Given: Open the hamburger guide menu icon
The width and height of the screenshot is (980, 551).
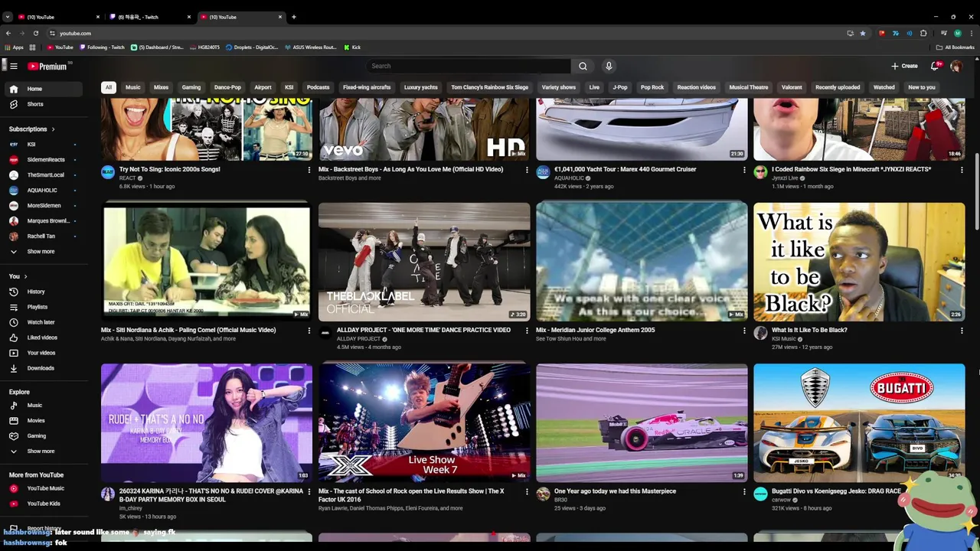Looking at the screenshot, I should pyautogui.click(x=13, y=66).
